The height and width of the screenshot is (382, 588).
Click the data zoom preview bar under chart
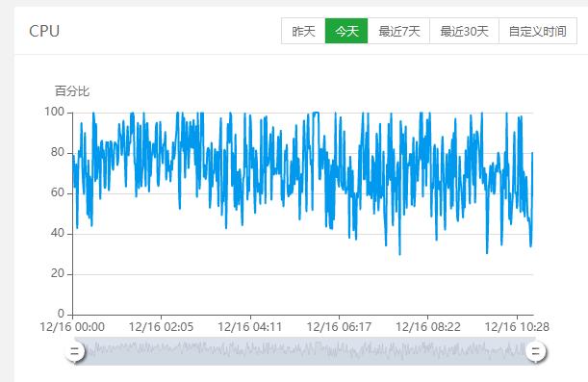(x=305, y=351)
